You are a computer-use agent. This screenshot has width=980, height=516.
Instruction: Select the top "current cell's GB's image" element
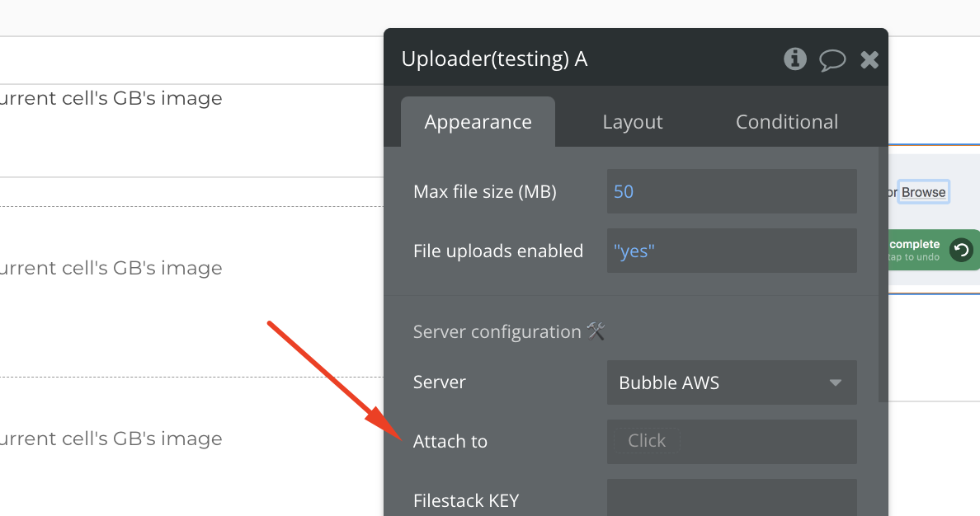111,98
